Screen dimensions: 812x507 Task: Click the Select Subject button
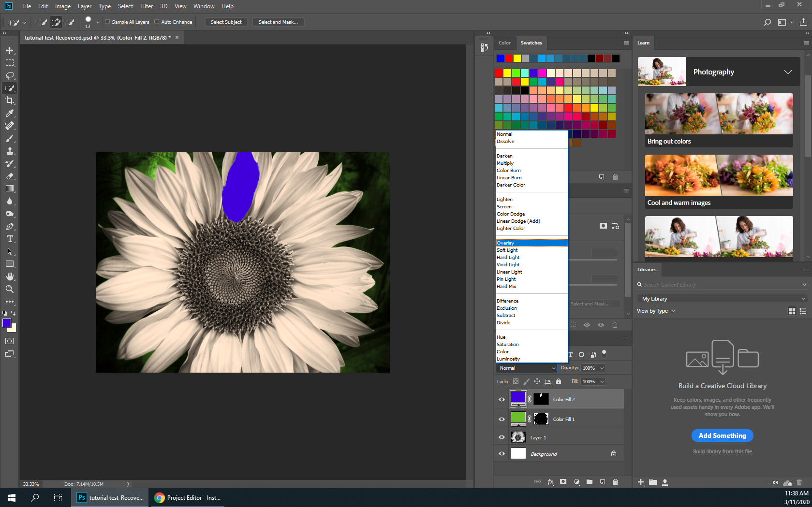pyautogui.click(x=226, y=22)
